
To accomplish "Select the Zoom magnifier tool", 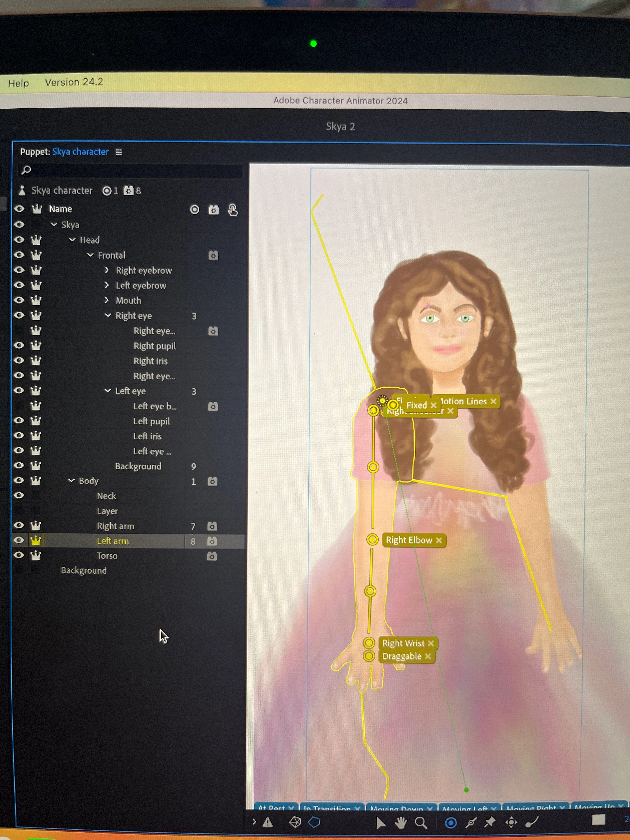I will pyautogui.click(x=421, y=823).
